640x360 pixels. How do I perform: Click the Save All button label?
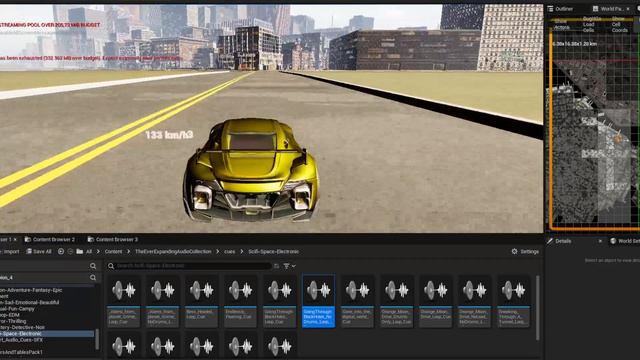(x=42, y=251)
